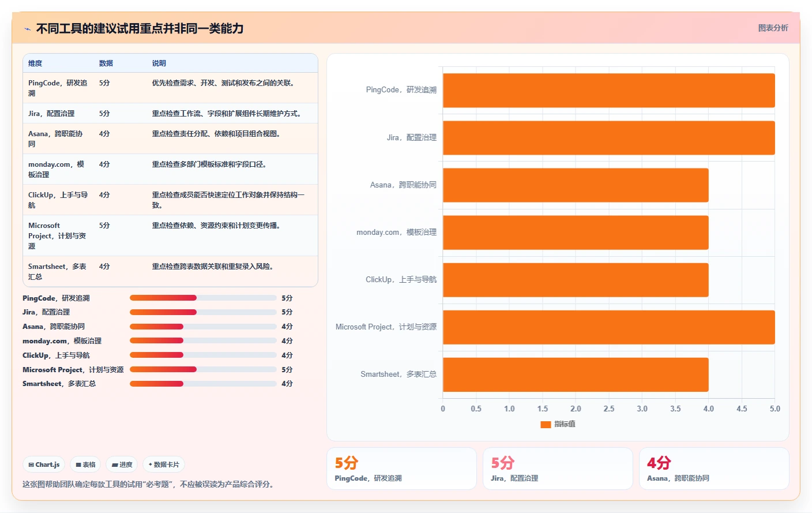This screenshot has width=812, height=513.
Task: Click the Microsoft Project bar in chart
Action: pos(609,327)
